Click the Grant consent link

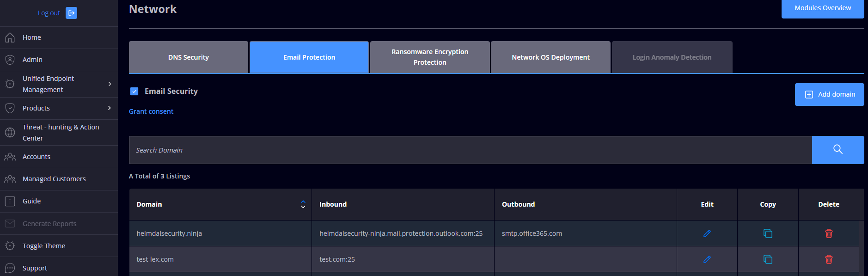click(151, 111)
